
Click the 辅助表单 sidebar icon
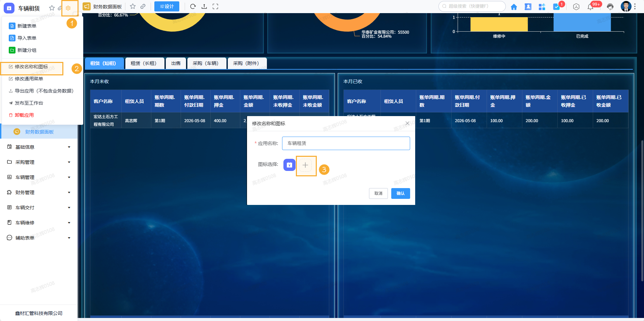point(9,238)
